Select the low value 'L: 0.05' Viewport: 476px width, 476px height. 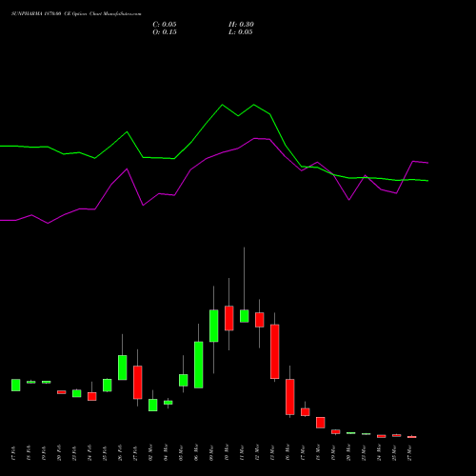click(241, 32)
